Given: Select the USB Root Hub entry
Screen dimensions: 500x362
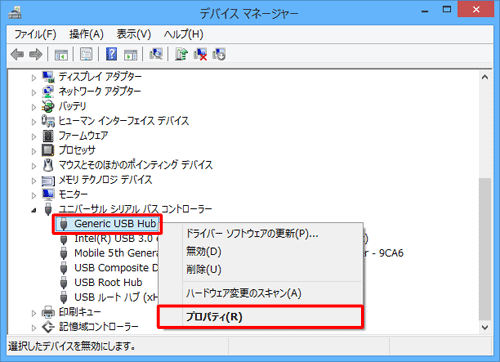Looking at the screenshot, I should click(108, 283).
